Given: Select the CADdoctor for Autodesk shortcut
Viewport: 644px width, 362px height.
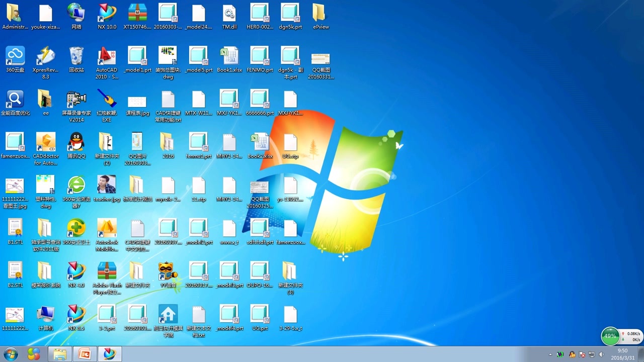Looking at the screenshot, I should coord(46,149).
